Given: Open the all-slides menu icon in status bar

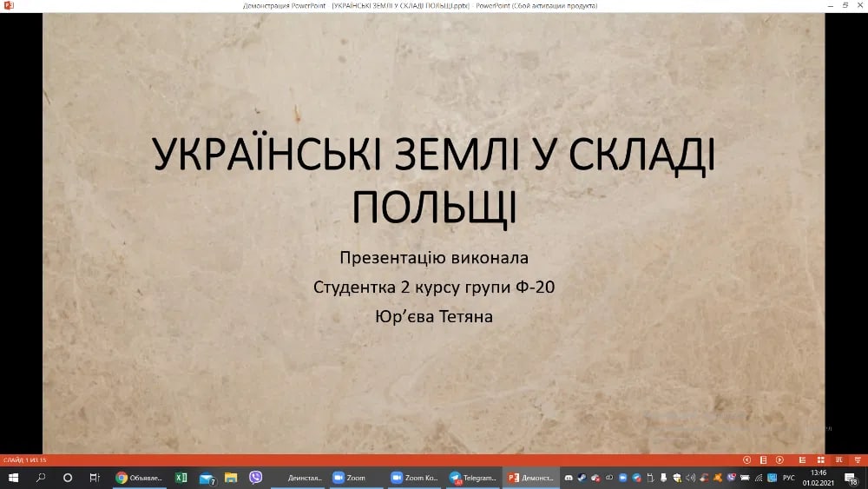Looking at the screenshot, I should pos(763,459).
